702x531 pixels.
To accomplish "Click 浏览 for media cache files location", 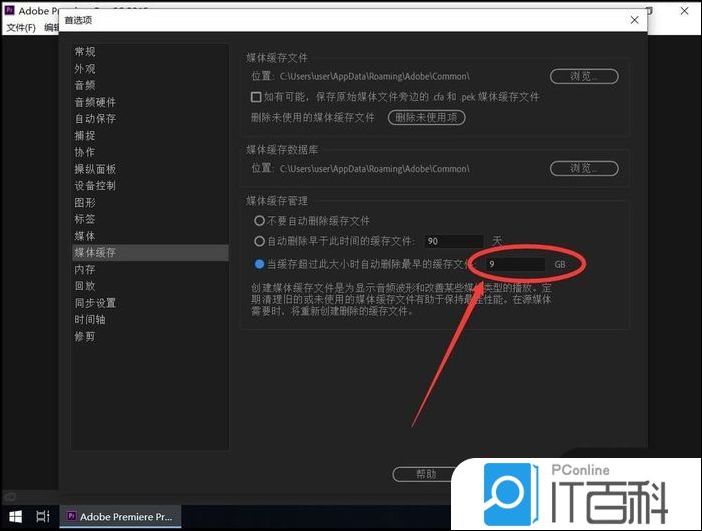I will click(x=584, y=76).
